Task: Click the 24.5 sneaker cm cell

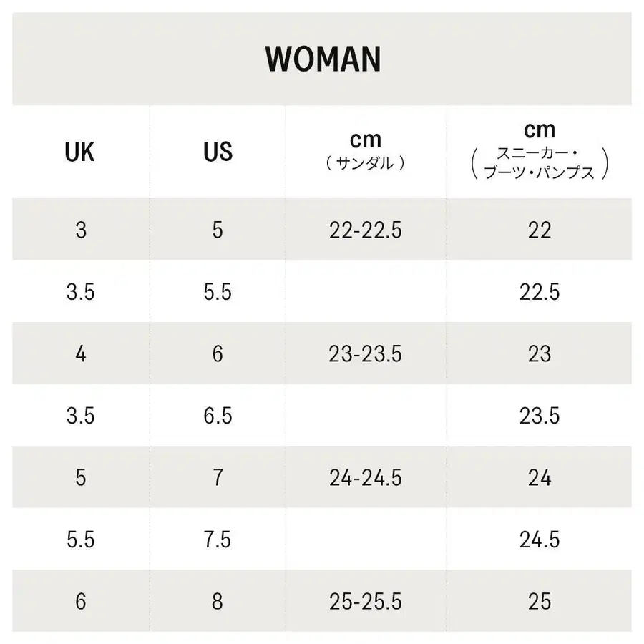Action: [540, 540]
